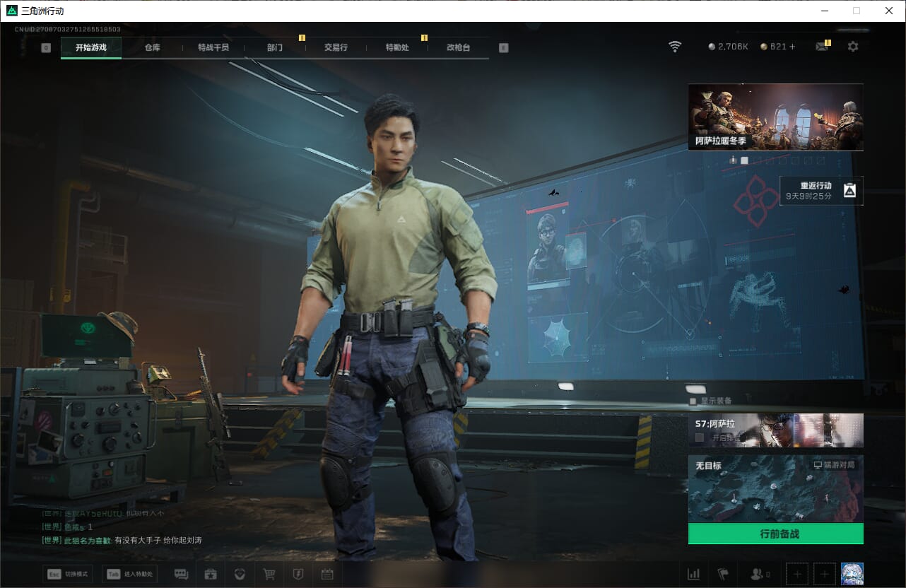Screen dimensions: 906x588
Task: Click the 9天9时25分 countdown text
Action: tap(809, 196)
